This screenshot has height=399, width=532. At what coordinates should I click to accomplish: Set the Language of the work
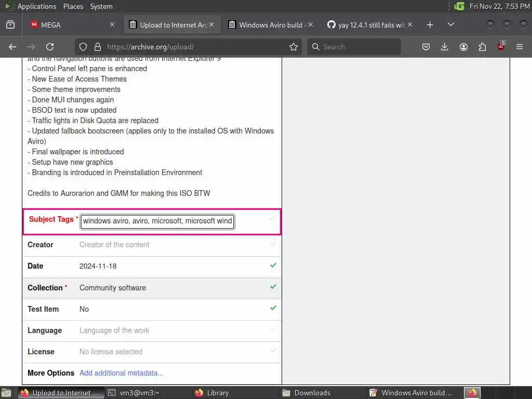[x=114, y=331]
